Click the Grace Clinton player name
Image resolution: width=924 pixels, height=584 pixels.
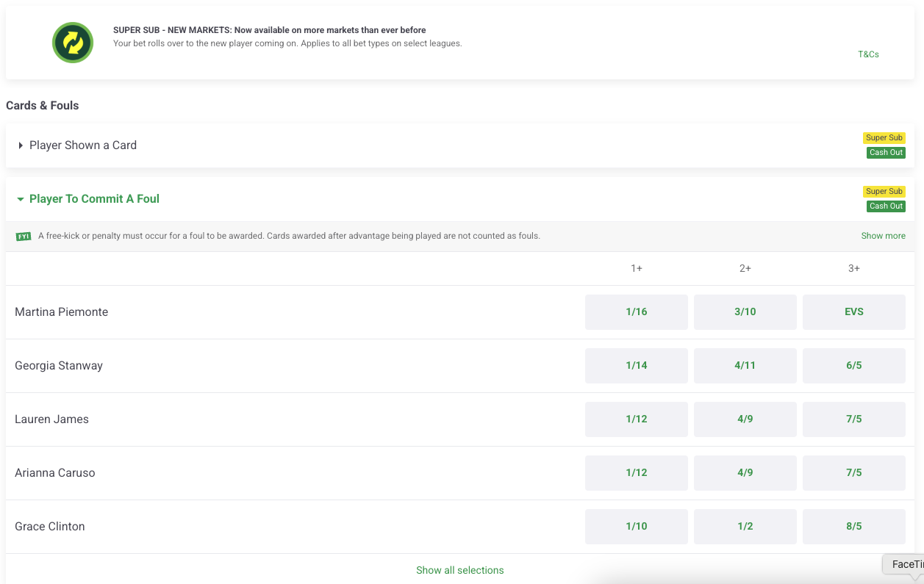coord(50,527)
